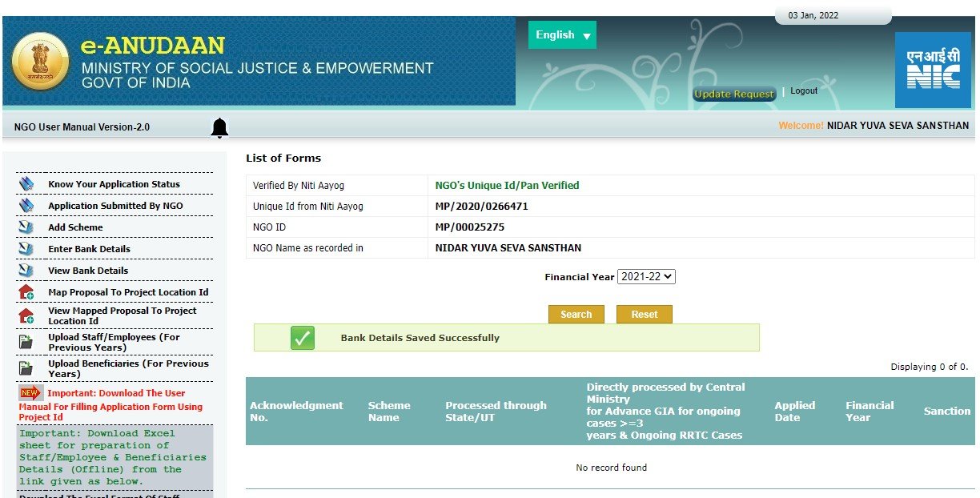Open Upload Staff/Employees (For Previous Years)

point(114,342)
